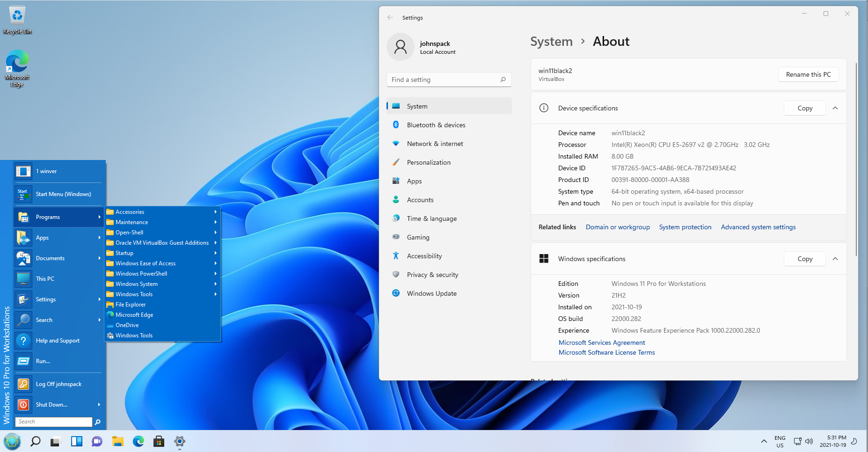Open Advanced system settings link
Image resolution: width=868 pixels, height=452 pixels.
(758, 227)
